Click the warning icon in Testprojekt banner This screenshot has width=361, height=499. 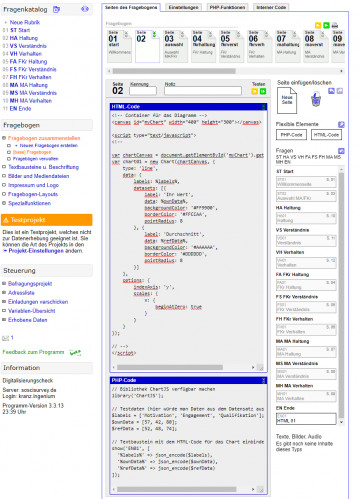coord(6,220)
